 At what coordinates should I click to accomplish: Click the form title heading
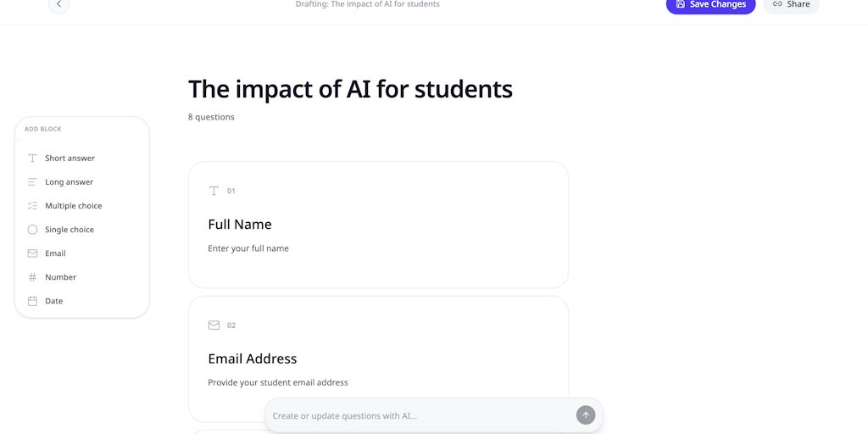pos(350,89)
